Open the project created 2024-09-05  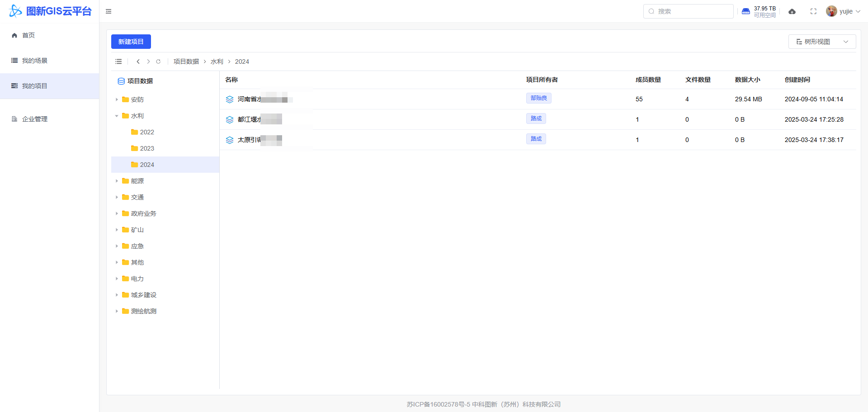click(x=249, y=99)
